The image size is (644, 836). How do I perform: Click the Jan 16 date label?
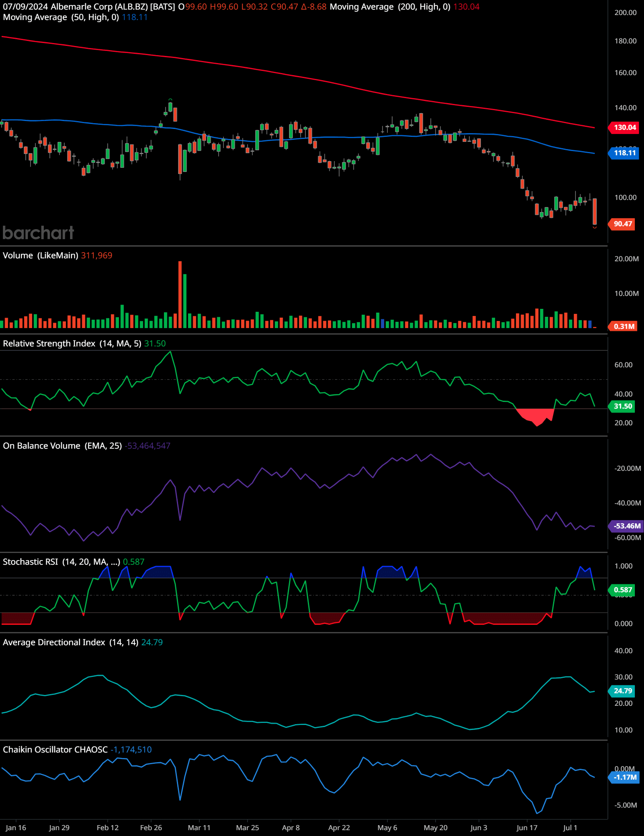(16, 828)
